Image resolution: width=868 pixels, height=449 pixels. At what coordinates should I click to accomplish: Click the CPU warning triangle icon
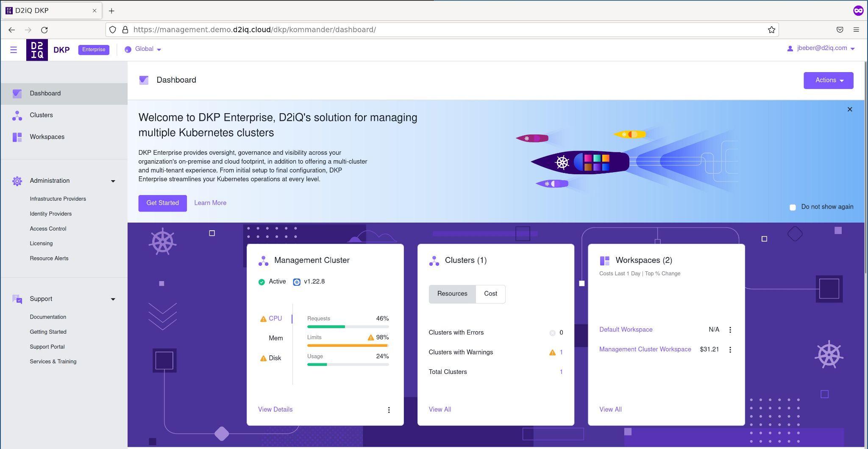coord(263,319)
